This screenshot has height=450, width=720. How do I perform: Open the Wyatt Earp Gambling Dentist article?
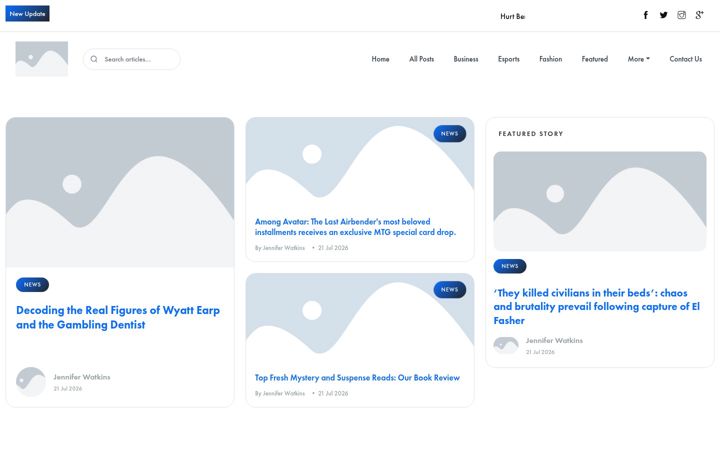pos(118,317)
